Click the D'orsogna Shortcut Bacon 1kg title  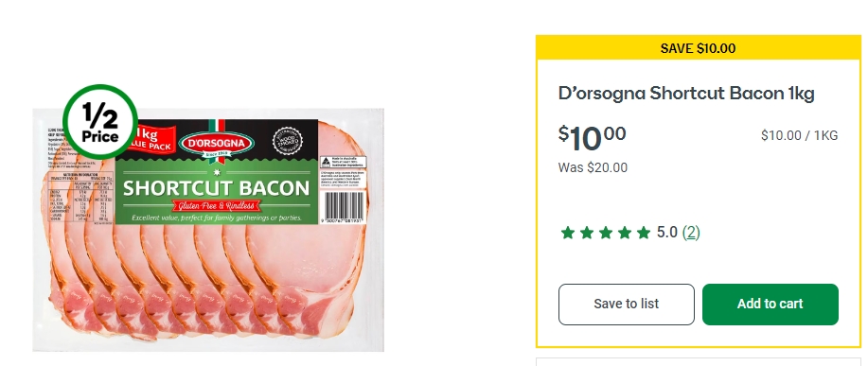click(686, 94)
